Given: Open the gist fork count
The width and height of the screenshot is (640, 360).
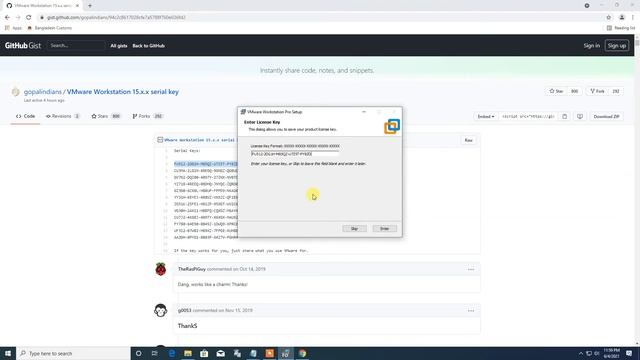Looking at the screenshot, I should coord(616,91).
